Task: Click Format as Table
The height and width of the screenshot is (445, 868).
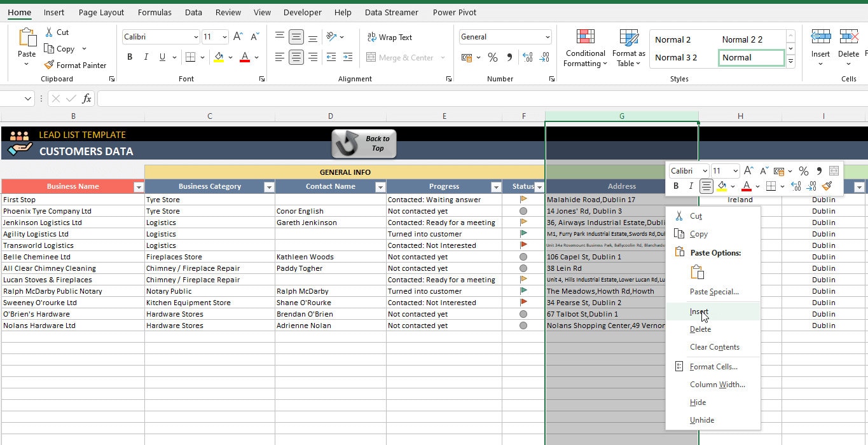Action: pos(628,48)
